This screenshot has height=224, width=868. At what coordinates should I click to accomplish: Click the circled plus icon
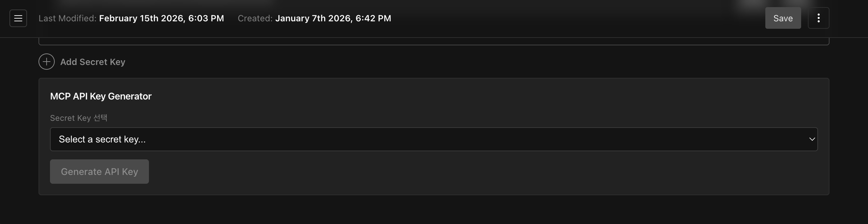[x=47, y=62]
